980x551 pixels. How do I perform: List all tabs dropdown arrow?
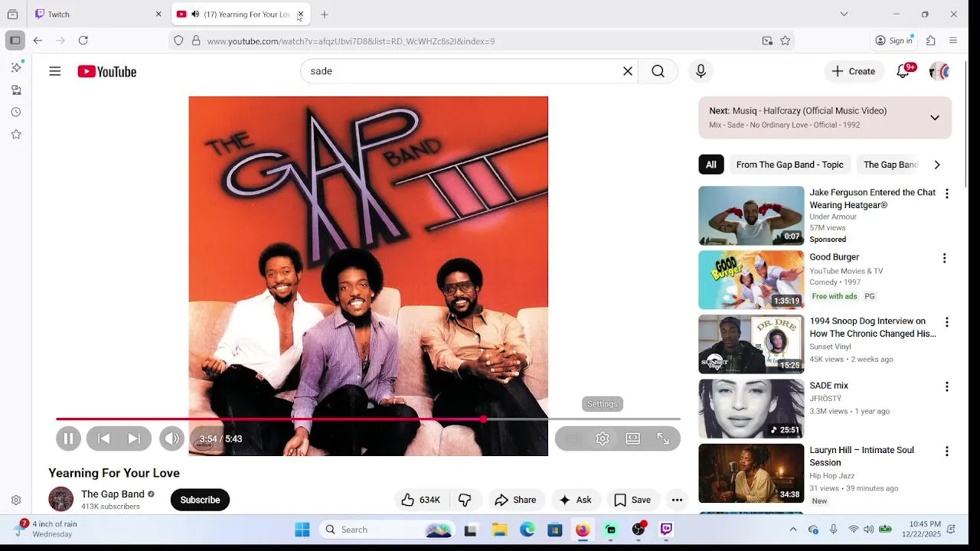(844, 14)
